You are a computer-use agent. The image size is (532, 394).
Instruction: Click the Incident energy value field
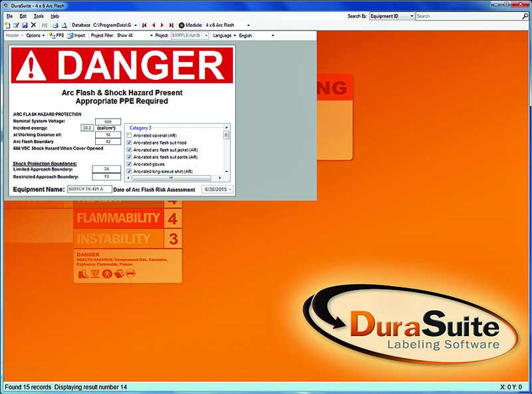87,128
